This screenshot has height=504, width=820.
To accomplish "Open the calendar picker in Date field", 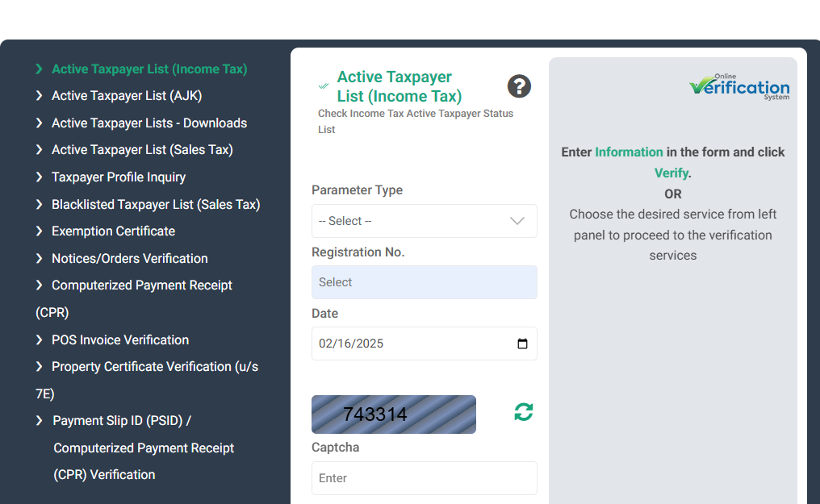I will pyautogui.click(x=522, y=344).
